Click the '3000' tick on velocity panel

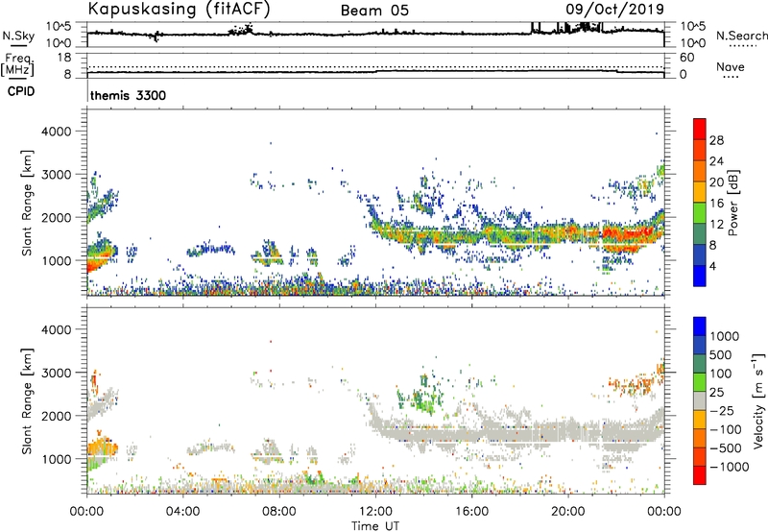coord(57,373)
